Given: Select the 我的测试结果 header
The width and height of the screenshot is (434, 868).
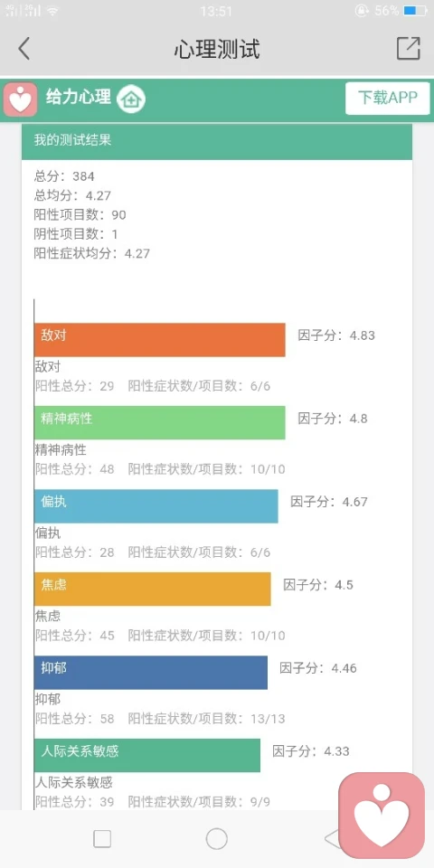Looking at the screenshot, I should [217, 141].
